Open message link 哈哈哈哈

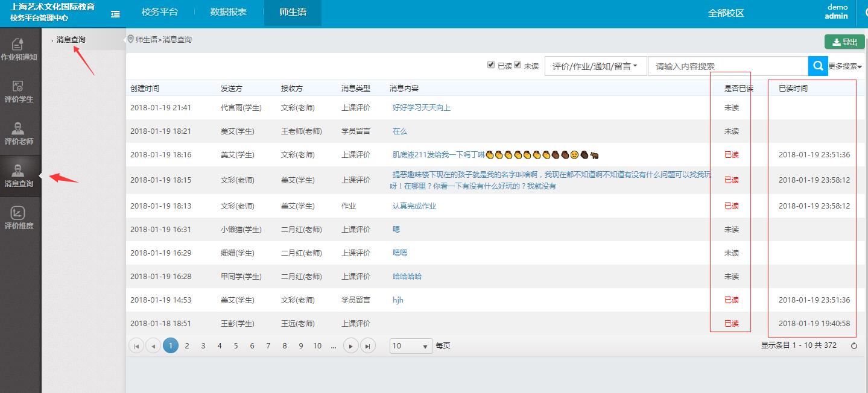click(407, 277)
